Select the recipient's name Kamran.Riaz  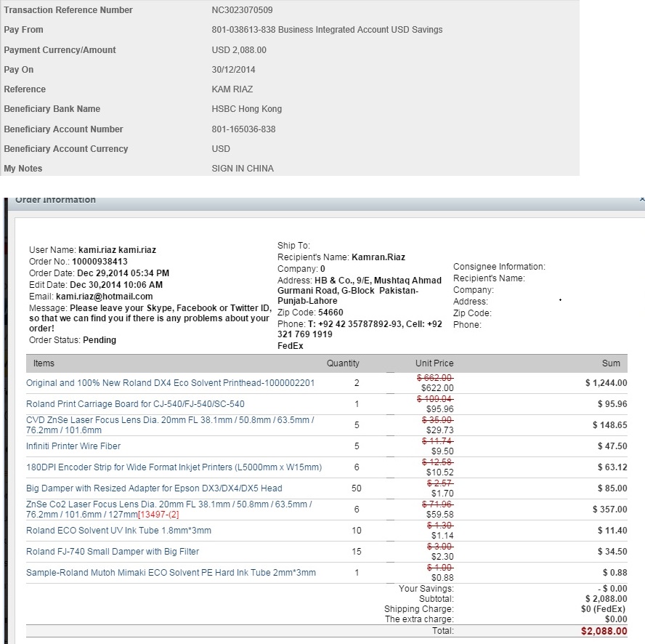coord(378,257)
